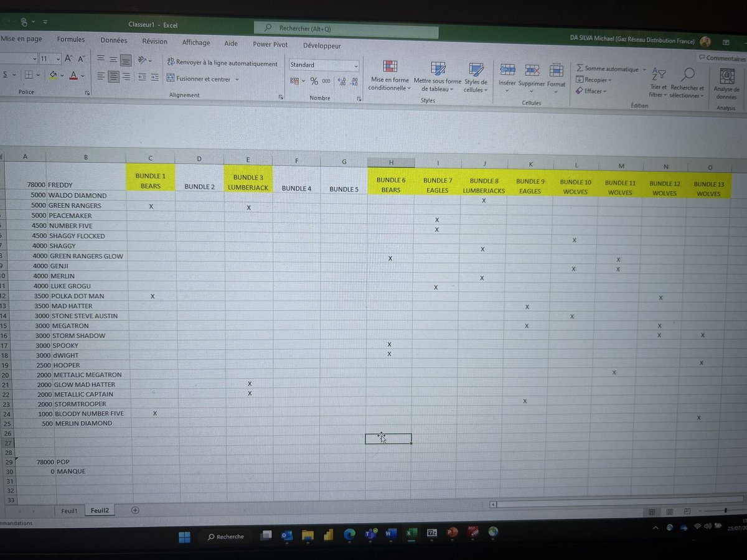Open the Power Pivot tab
The height and width of the screenshot is (560, 747).
[x=270, y=44]
